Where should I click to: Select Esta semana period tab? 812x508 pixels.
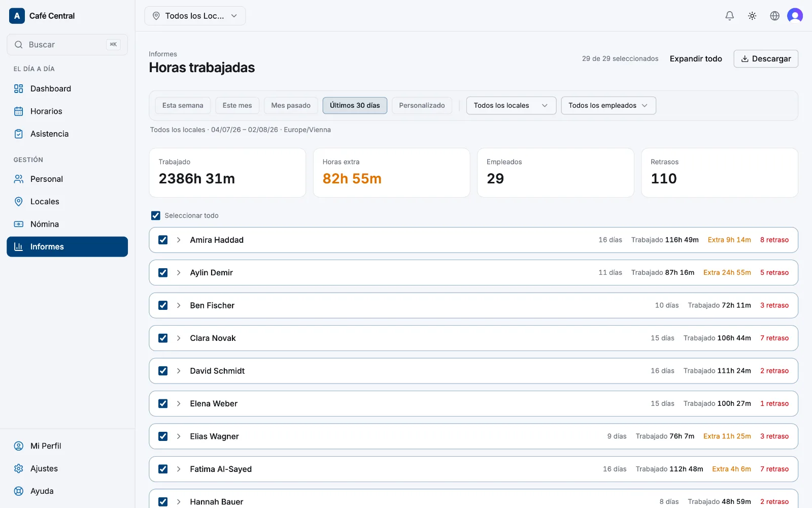coord(183,106)
